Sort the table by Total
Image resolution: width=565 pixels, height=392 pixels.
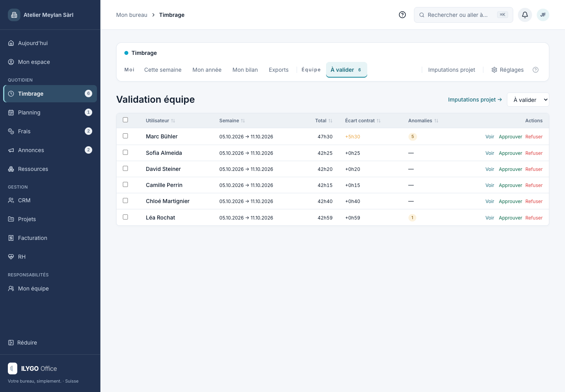click(324, 121)
